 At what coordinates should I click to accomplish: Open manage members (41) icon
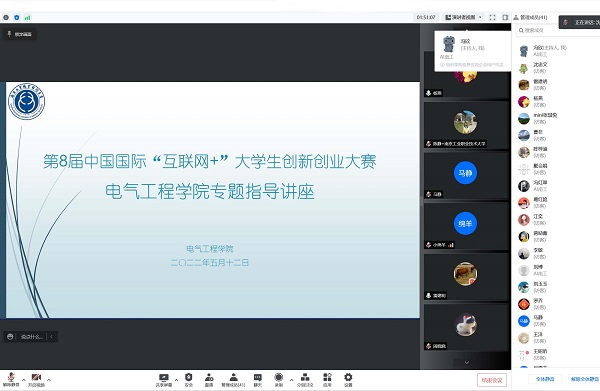(233, 380)
